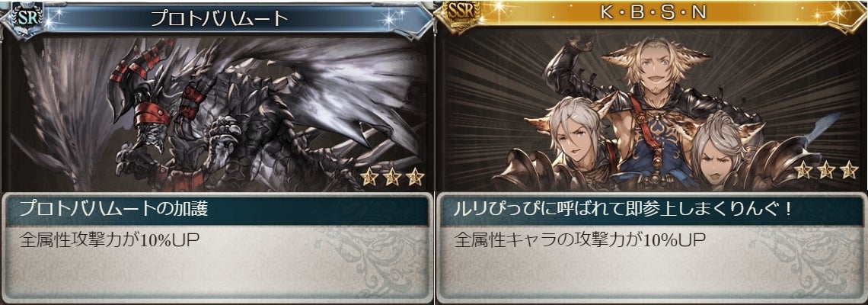Image resolution: width=868 pixels, height=305 pixels.
Task: Click the SR rarity badge icon
Action: (x=24, y=18)
